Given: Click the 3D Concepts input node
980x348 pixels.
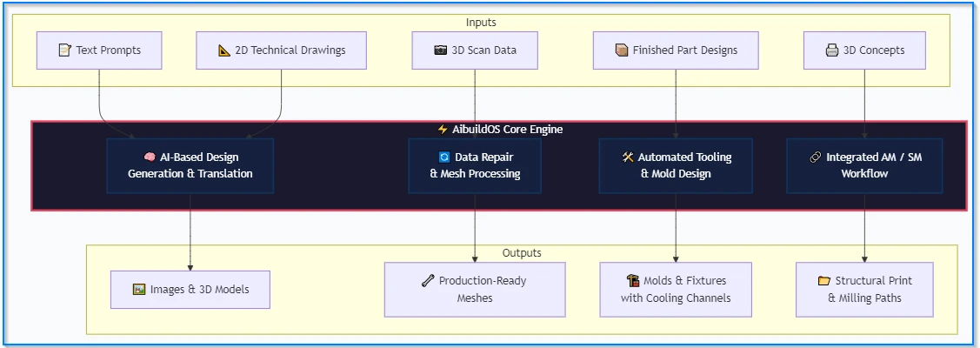Looking at the screenshot, I should tap(864, 50).
